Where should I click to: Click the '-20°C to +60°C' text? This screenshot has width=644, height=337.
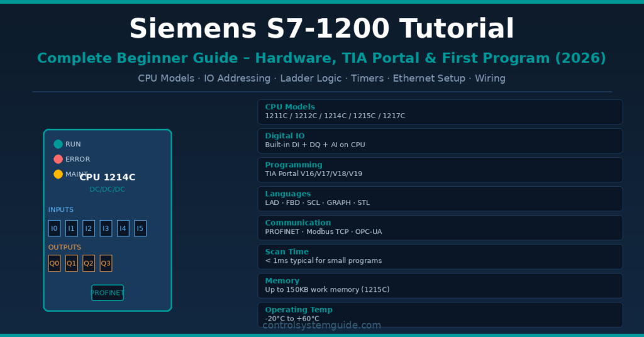click(292, 319)
